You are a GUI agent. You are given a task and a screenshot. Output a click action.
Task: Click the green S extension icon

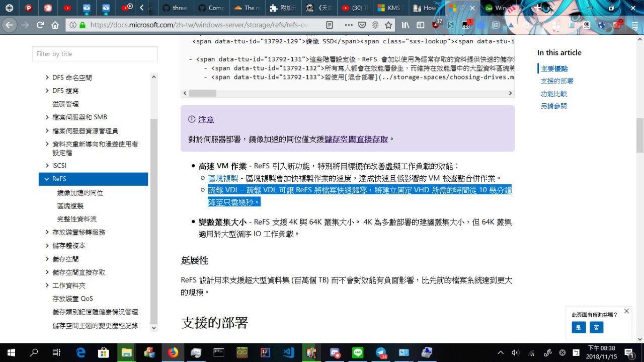coord(451,25)
